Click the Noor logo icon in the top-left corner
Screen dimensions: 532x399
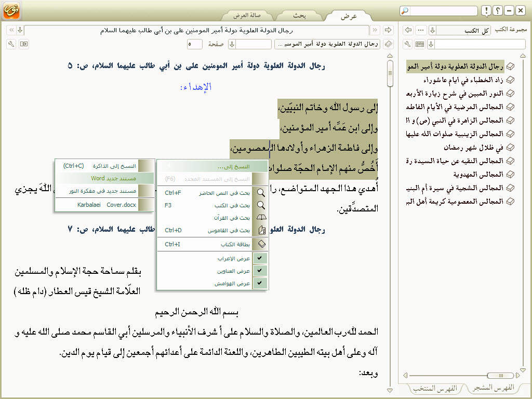11,11
